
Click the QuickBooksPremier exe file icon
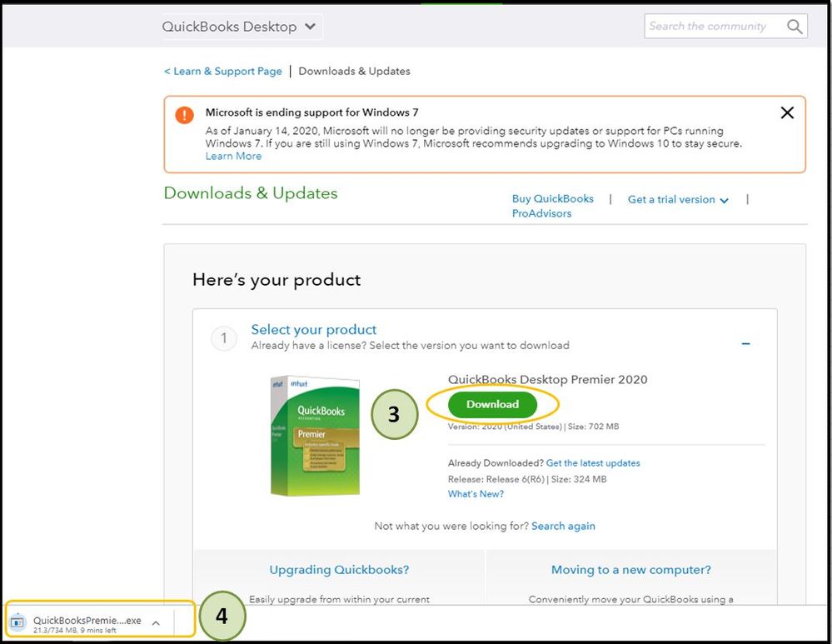click(17, 623)
